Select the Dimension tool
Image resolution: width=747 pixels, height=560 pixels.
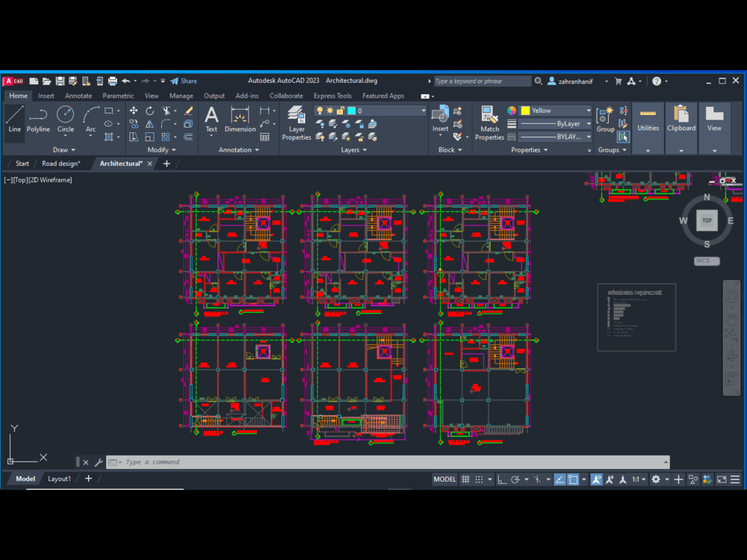tap(240, 119)
